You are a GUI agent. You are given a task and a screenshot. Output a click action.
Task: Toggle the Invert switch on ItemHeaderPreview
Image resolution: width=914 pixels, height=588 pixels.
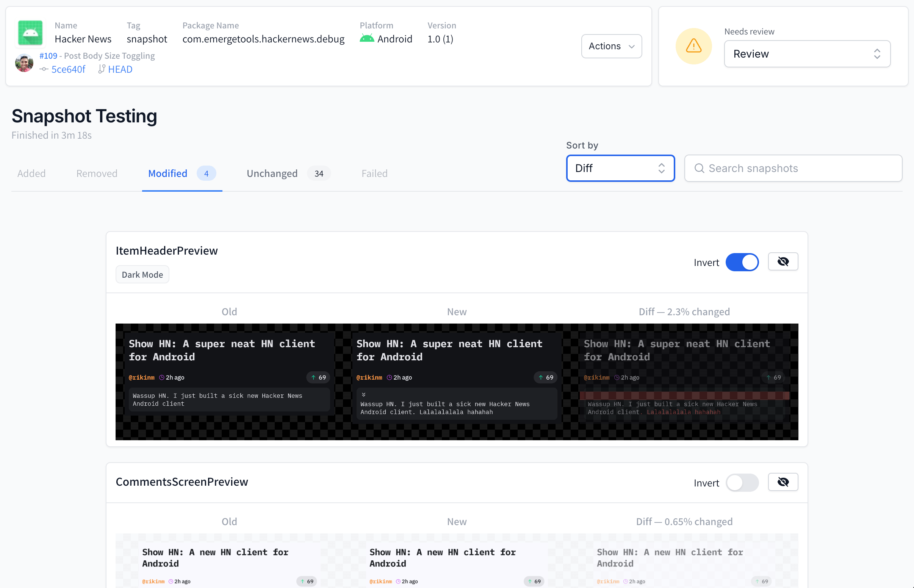point(742,262)
